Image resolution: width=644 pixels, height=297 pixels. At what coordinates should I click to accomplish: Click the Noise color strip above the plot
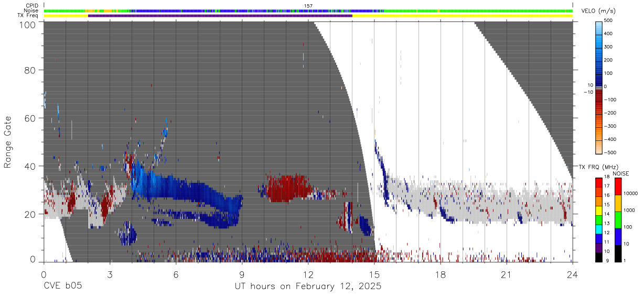308,10
